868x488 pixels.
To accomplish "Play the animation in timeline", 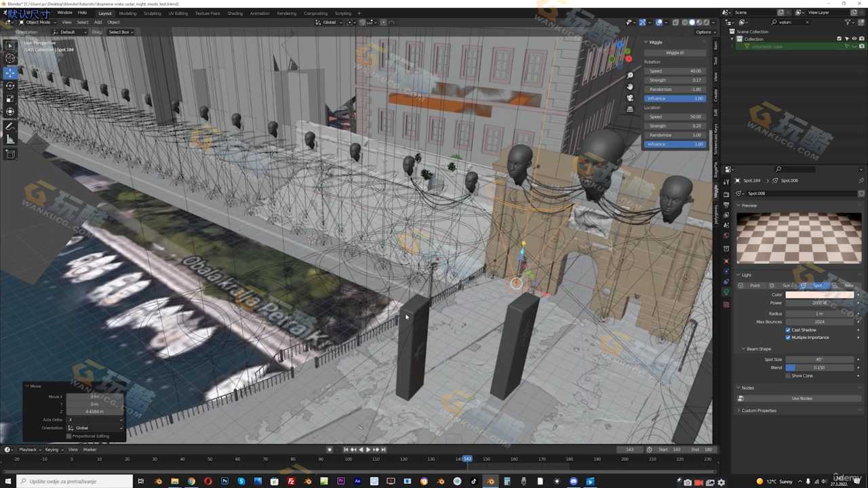I will point(368,449).
